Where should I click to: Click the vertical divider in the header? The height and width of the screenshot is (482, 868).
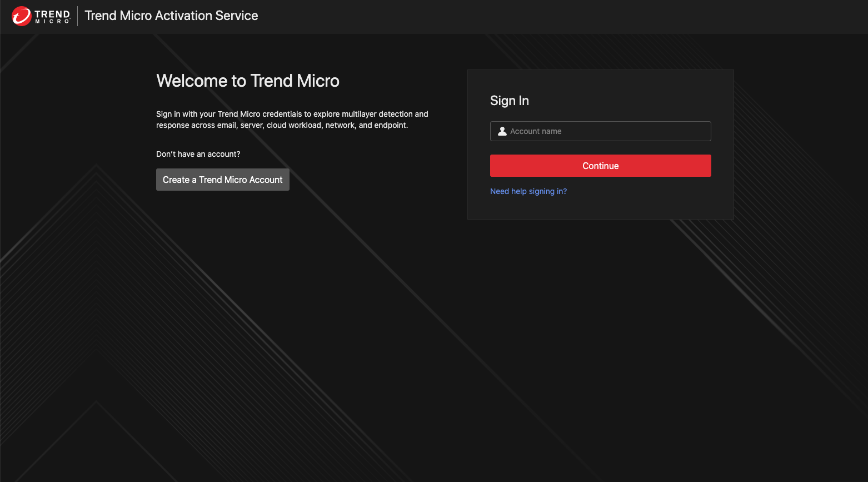(77, 16)
